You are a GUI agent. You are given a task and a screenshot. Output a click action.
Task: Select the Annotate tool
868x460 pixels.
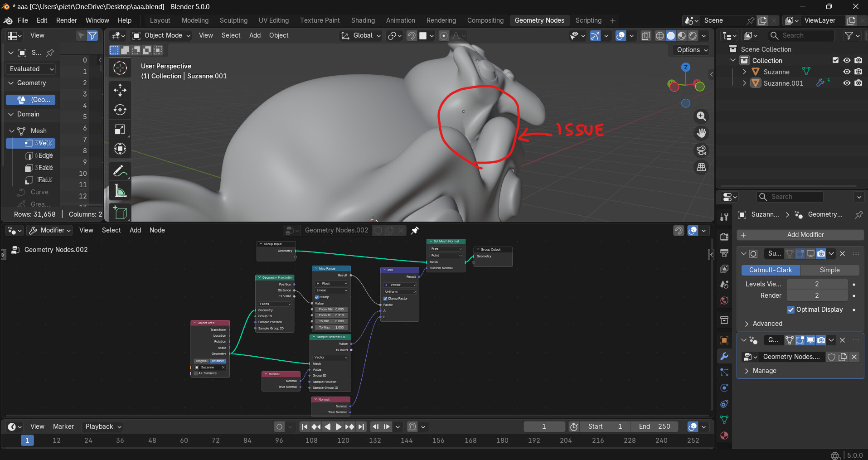point(120,171)
